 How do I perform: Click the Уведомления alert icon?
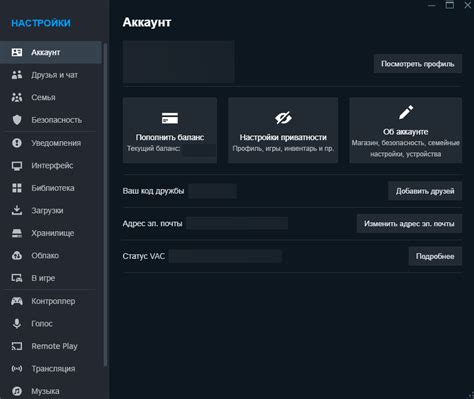pyautogui.click(x=17, y=143)
